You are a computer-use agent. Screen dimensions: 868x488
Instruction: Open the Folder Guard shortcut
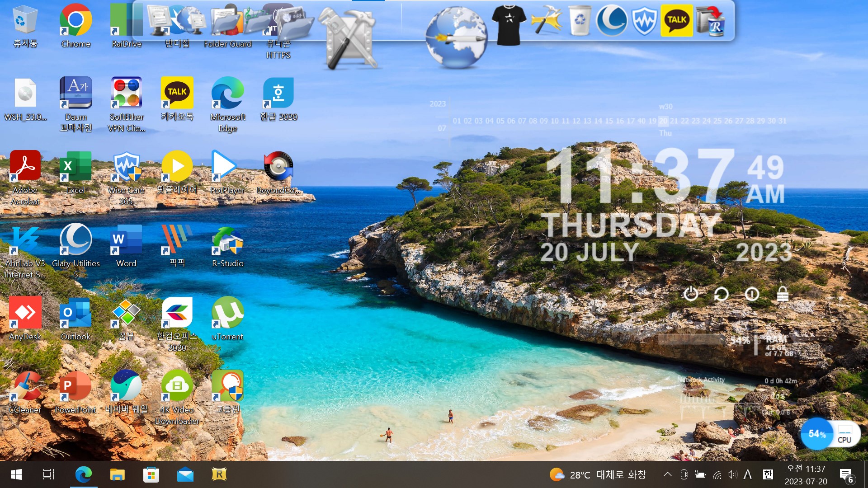(227, 25)
